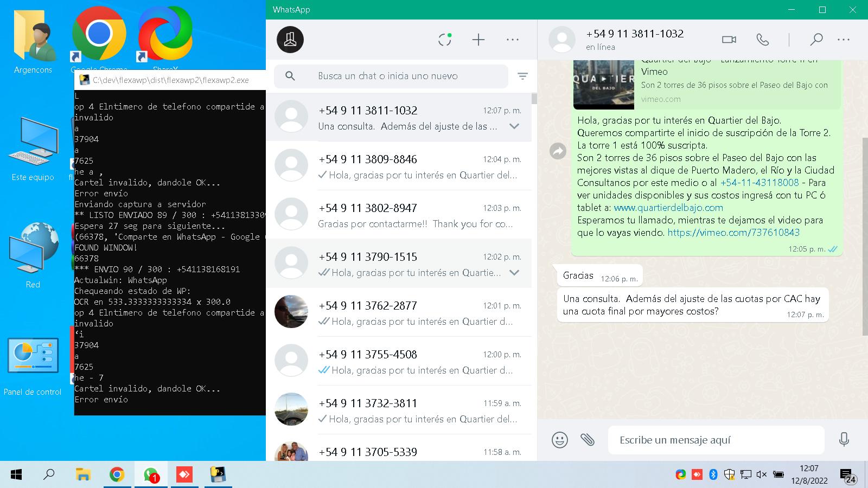Open Este equipo desktop icon
Image resolution: width=868 pixels, height=488 pixels.
point(33,148)
